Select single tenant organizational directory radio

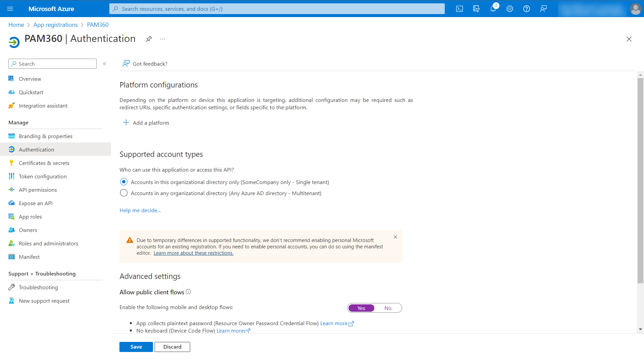124,182
